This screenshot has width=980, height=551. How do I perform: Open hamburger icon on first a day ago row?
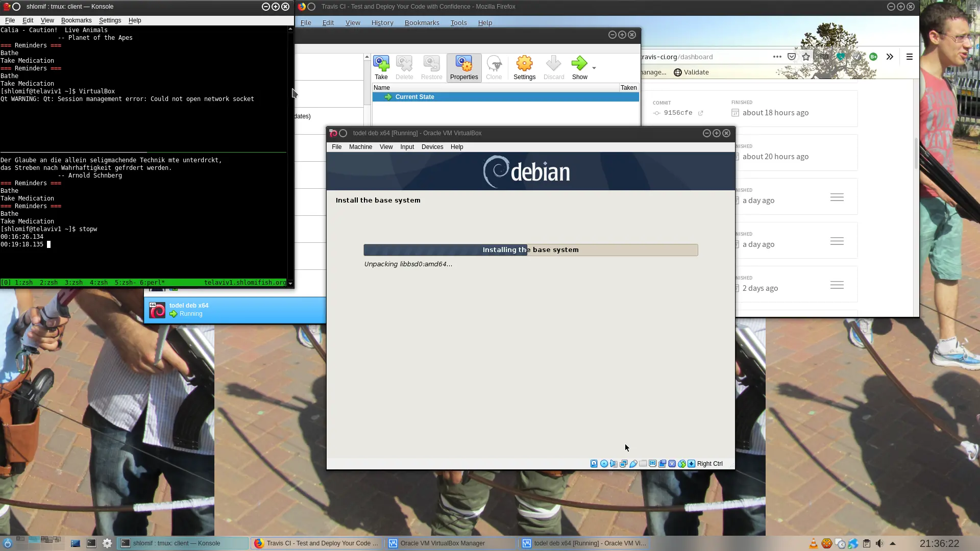click(x=837, y=197)
